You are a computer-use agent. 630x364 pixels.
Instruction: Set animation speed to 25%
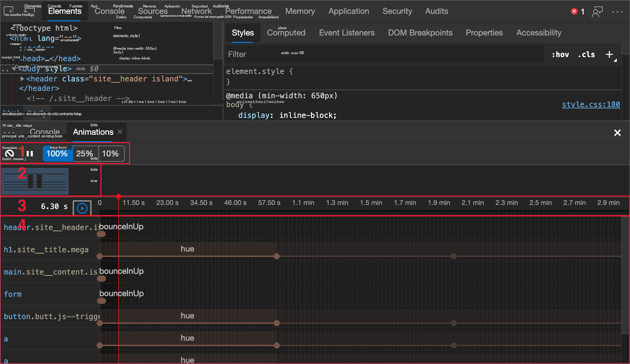84,154
